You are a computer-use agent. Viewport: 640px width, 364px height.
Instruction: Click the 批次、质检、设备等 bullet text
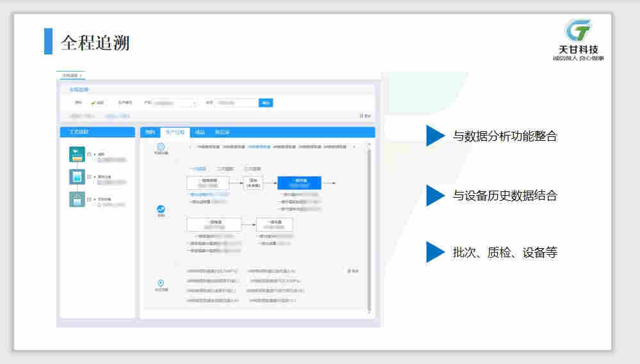505,253
